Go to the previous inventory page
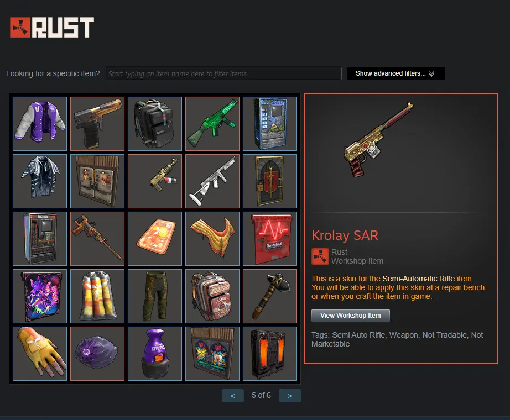 (232, 396)
